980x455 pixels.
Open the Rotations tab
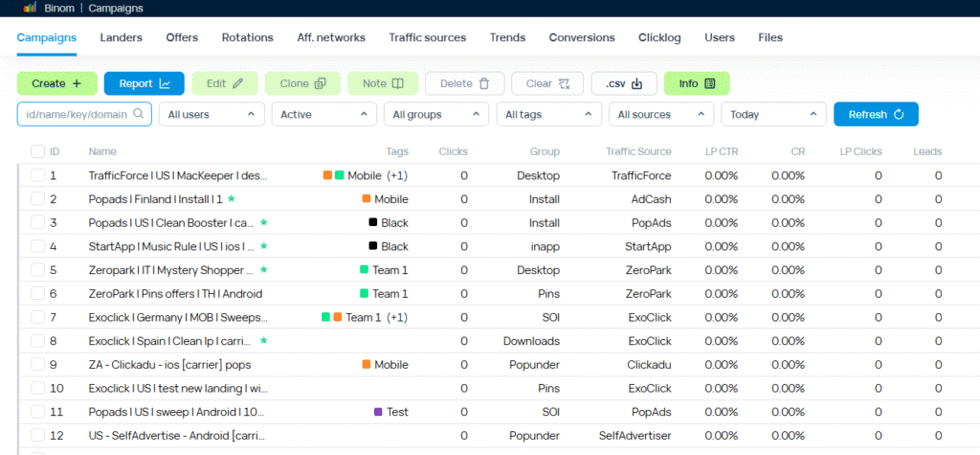pos(248,37)
